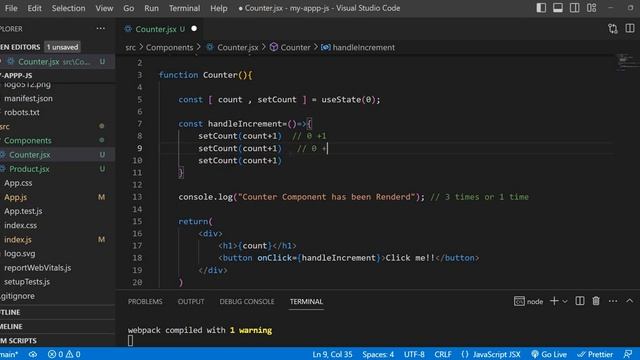Select the node terminal instance
The width and height of the screenshot is (640, 360).
(x=529, y=301)
